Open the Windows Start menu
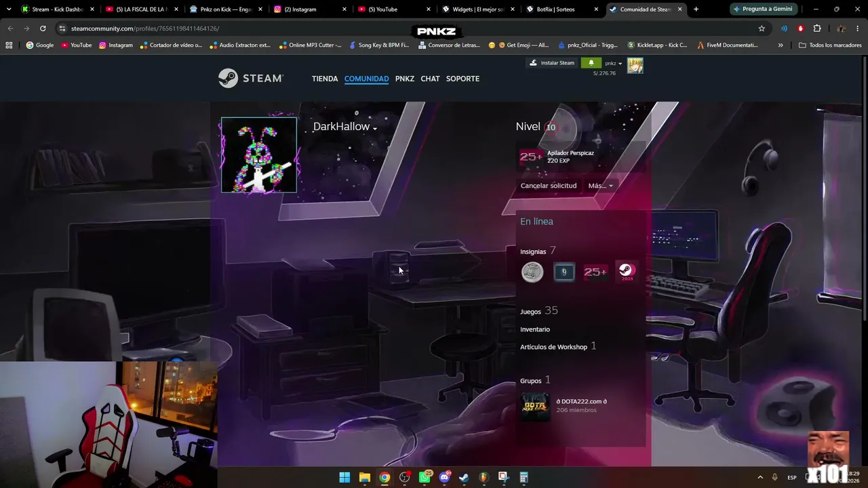Image resolution: width=868 pixels, height=488 pixels. [344, 477]
